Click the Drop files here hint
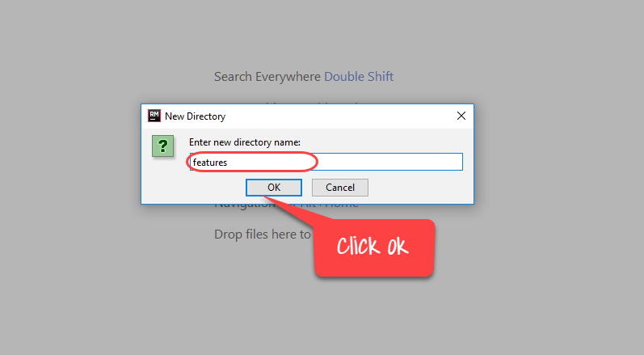Image resolution: width=644 pixels, height=355 pixels. click(263, 235)
